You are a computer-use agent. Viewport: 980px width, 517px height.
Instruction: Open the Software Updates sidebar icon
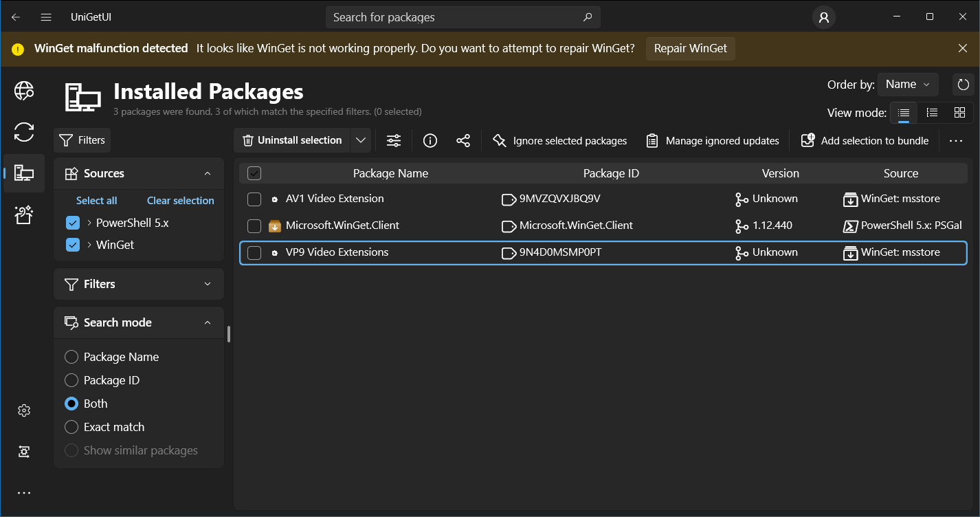pos(24,131)
